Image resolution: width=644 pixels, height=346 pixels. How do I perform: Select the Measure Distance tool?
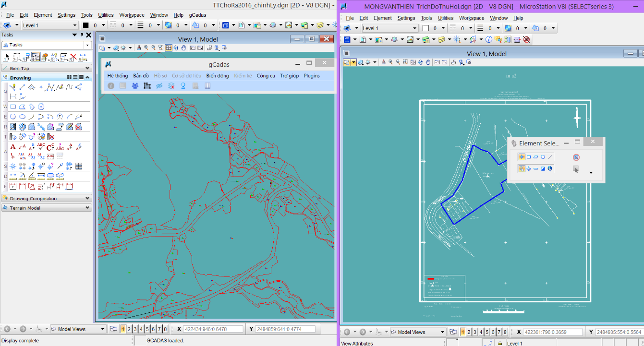pos(13,176)
